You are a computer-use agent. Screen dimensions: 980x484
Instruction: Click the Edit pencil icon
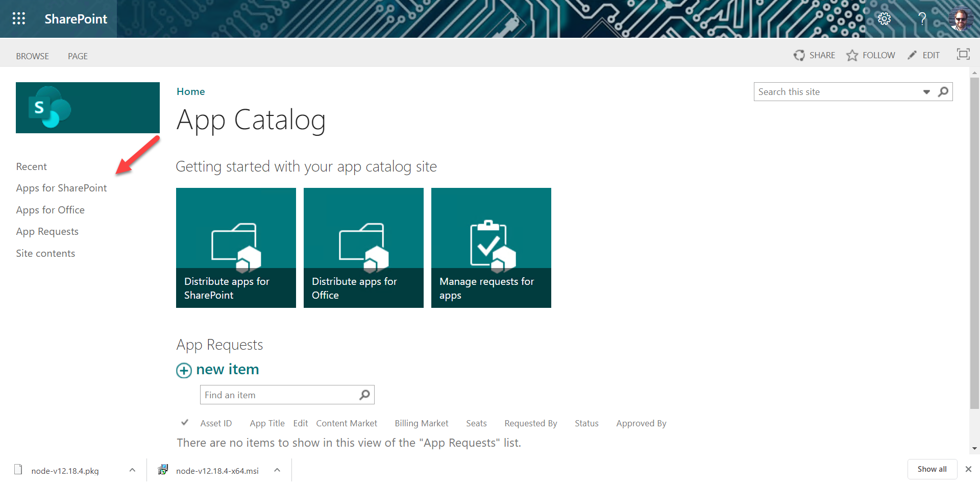pyautogui.click(x=912, y=55)
